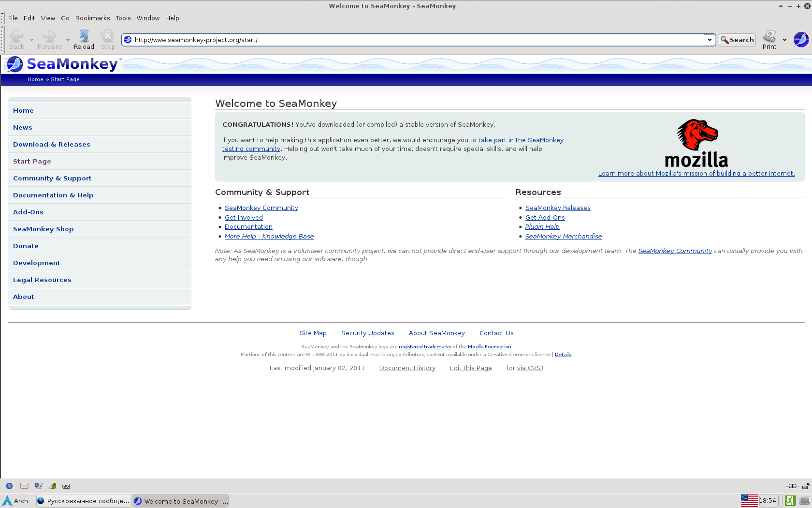Image resolution: width=812 pixels, height=508 pixels.
Task: Open Documentation & Help sidebar link
Action: coord(100,195)
